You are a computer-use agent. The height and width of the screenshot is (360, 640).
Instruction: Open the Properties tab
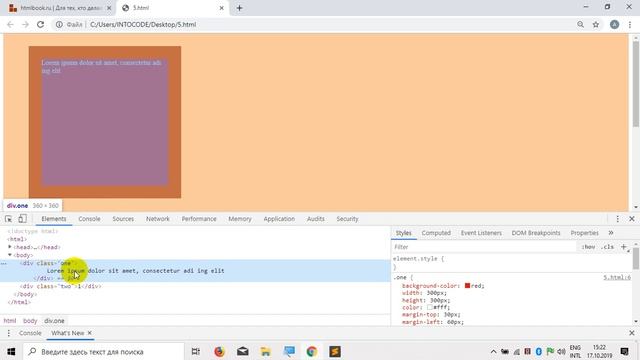click(x=584, y=233)
